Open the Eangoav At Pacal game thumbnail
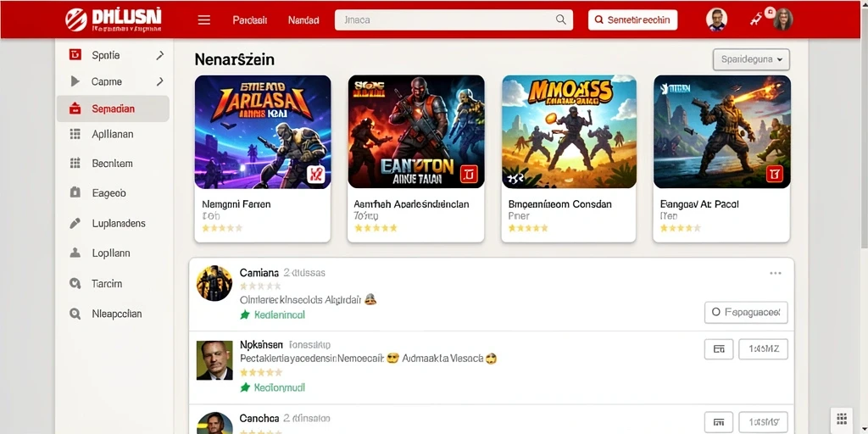Screen dimensions: 868x434 pos(722,131)
